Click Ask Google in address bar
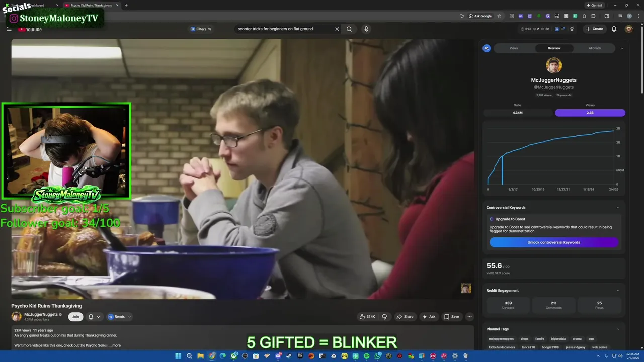 pos(480,16)
